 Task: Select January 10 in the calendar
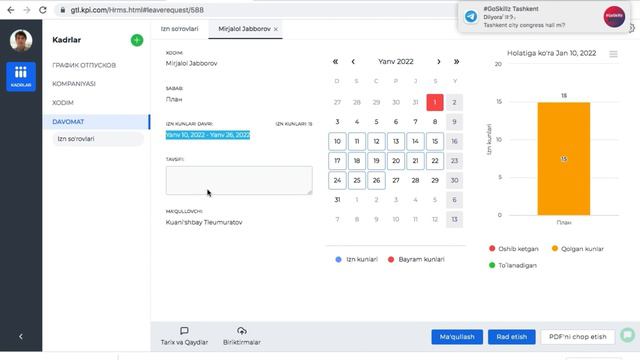point(337,141)
